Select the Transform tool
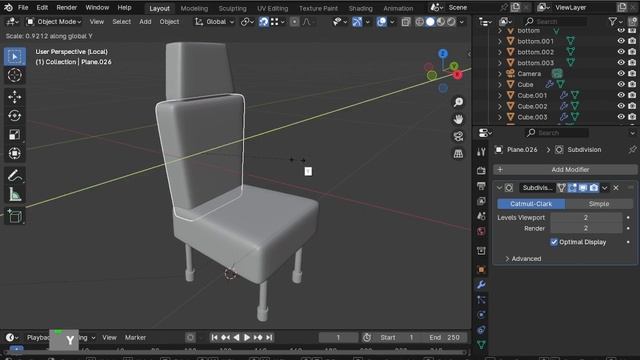Viewport: 640px width, 360px height. tap(15, 153)
